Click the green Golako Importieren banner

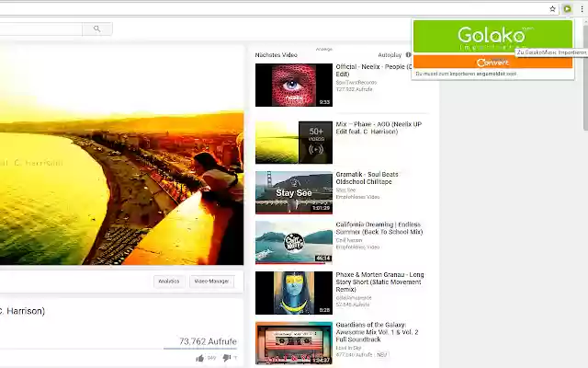(492, 37)
